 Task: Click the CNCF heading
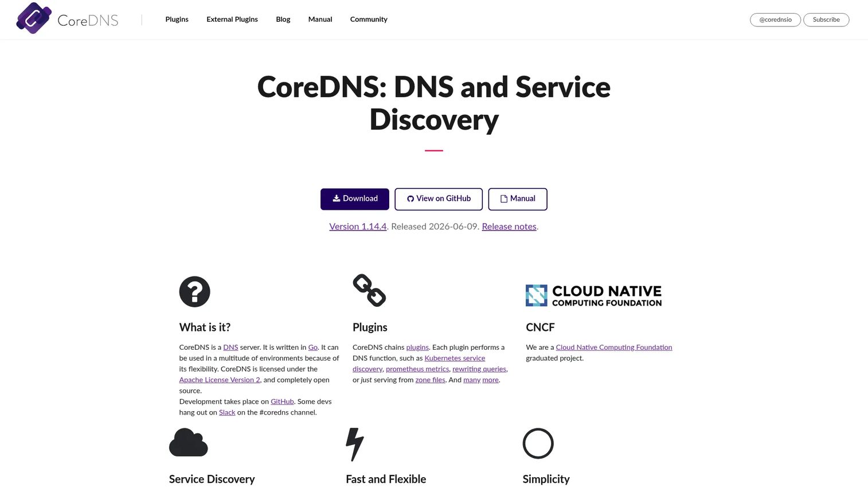tap(540, 327)
